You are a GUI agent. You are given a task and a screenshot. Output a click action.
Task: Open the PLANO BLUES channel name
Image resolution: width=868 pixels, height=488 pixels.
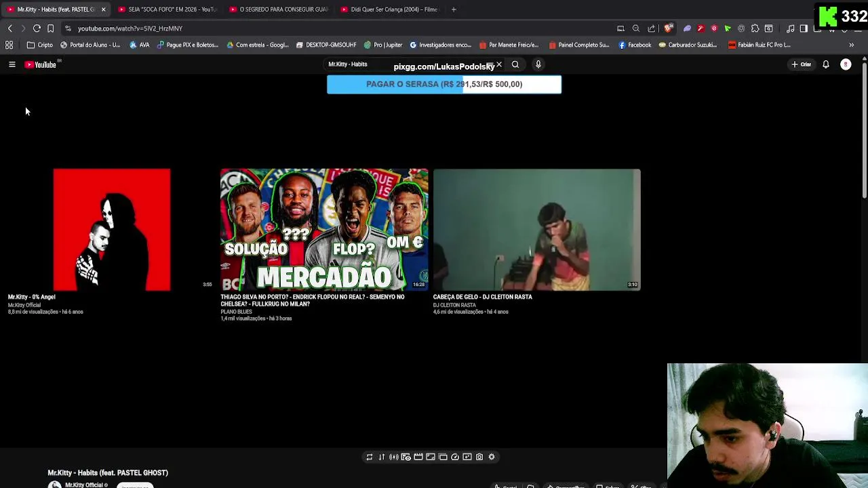(236, 312)
